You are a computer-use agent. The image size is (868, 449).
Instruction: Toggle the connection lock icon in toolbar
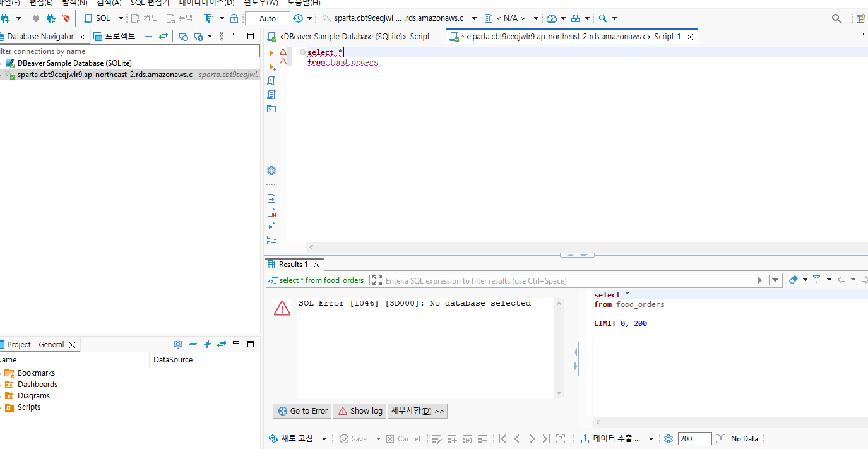(x=234, y=18)
